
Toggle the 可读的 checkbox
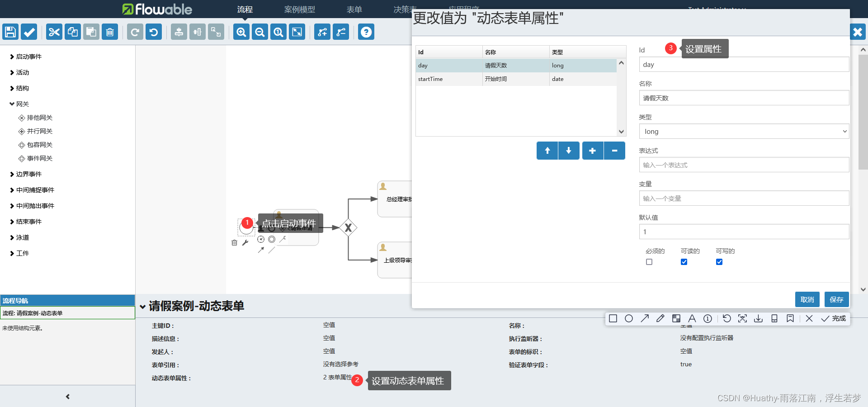(684, 262)
